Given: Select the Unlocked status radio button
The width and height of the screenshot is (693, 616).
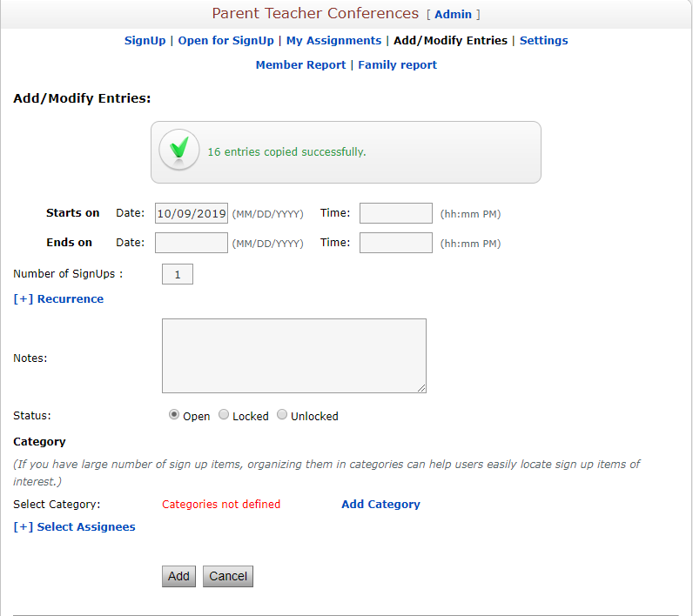Looking at the screenshot, I should (282, 415).
